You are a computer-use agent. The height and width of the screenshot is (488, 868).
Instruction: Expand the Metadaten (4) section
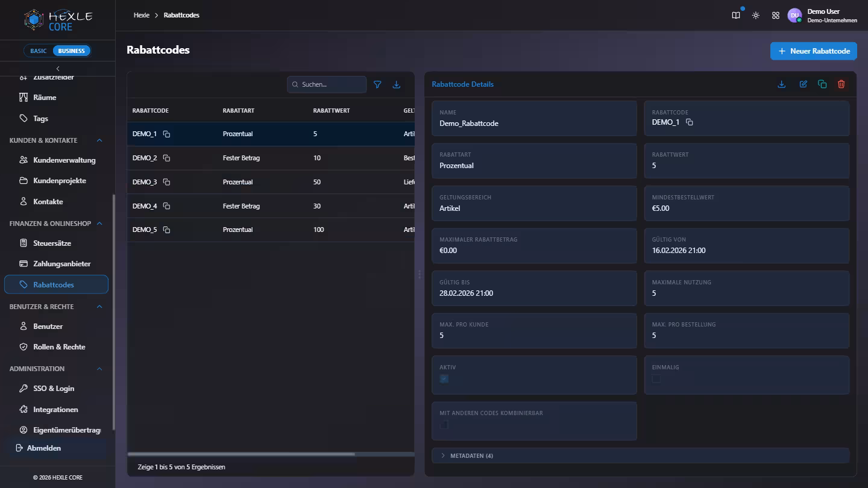[x=640, y=455]
